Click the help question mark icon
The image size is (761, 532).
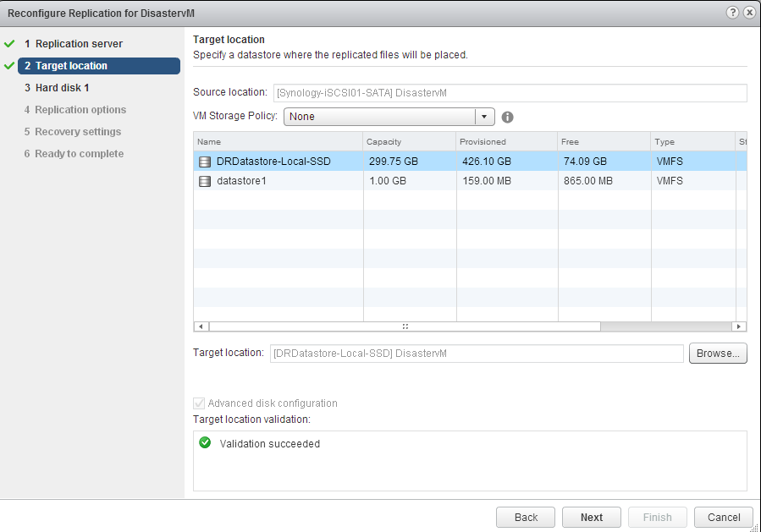tap(732, 14)
